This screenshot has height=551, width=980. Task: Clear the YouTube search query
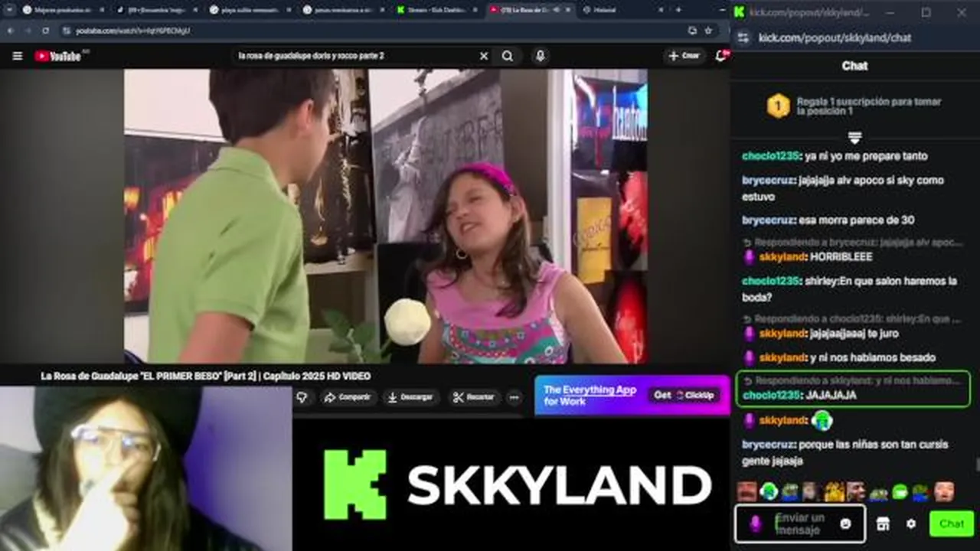coord(484,56)
